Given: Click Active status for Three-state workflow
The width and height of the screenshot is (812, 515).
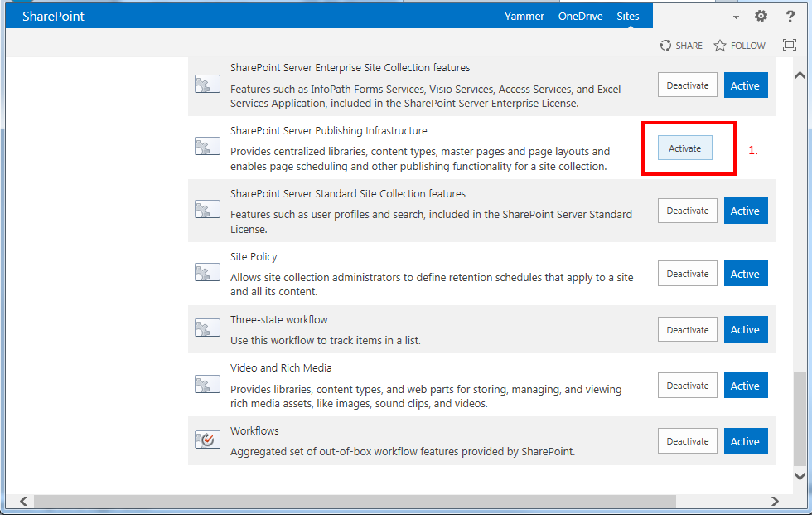Looking at the screenshot, I should click(745, 330).
